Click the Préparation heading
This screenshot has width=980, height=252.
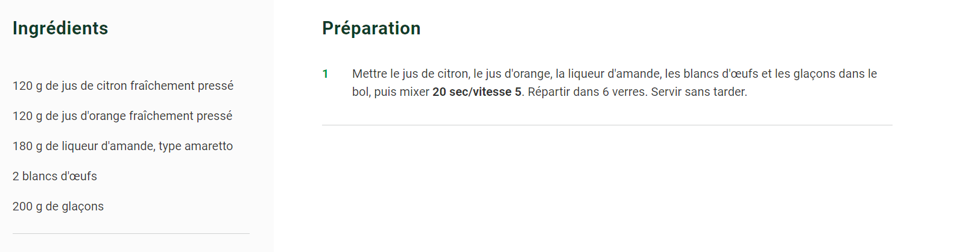point(371,28)
